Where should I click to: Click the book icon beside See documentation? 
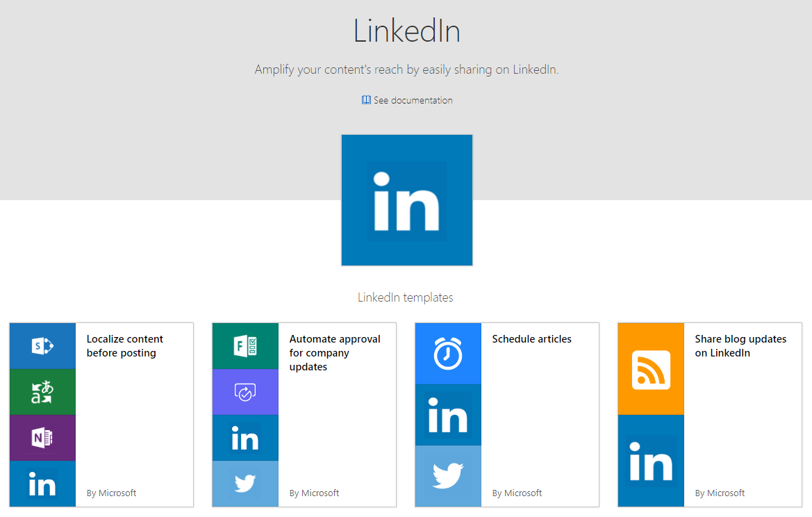point(366,100)
